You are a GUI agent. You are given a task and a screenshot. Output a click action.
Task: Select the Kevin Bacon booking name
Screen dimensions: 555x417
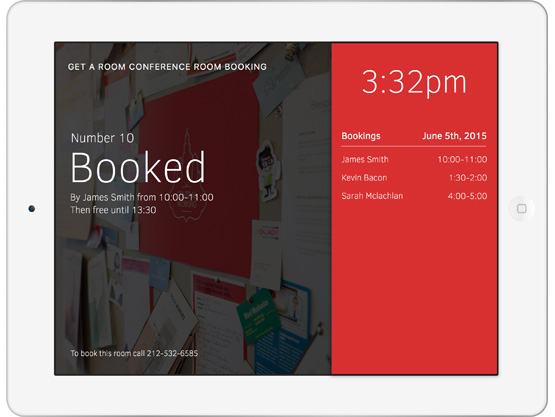[364, 178]
